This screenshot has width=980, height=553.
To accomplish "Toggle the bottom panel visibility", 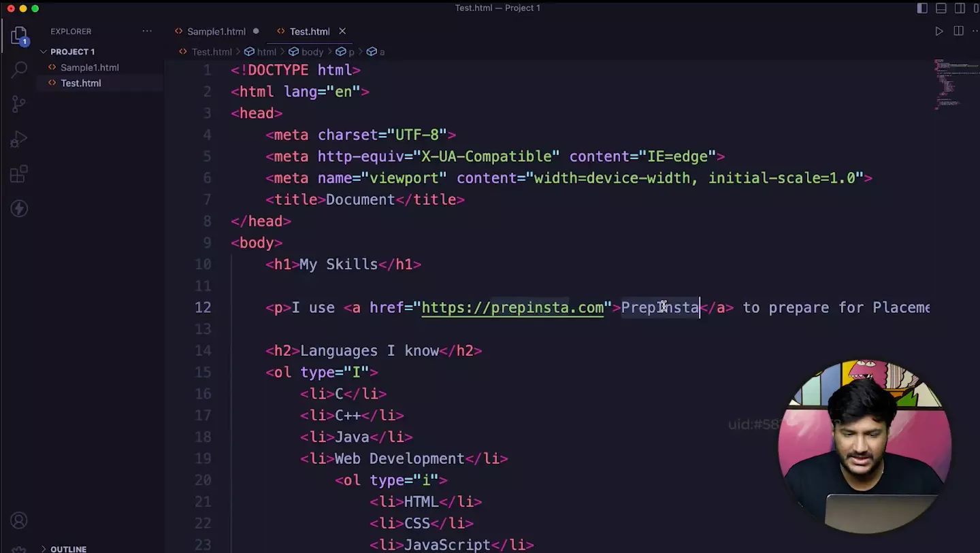I will click(941, 8).
